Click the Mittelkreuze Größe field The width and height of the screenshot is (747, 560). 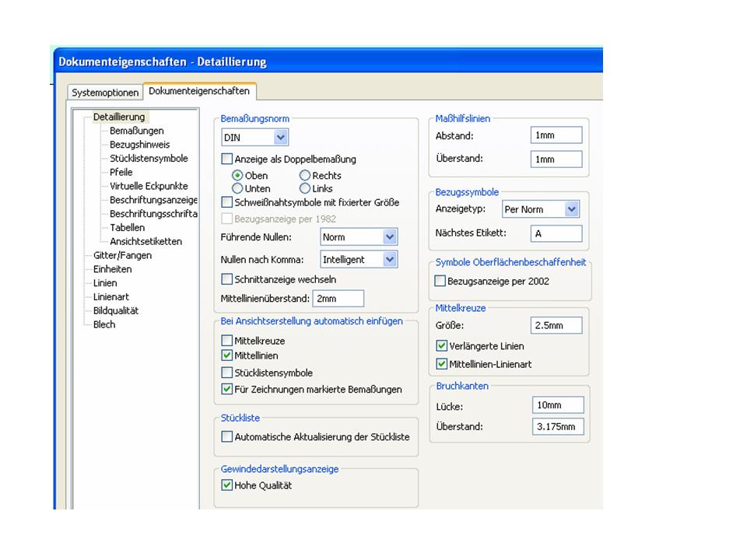point(556,325)
